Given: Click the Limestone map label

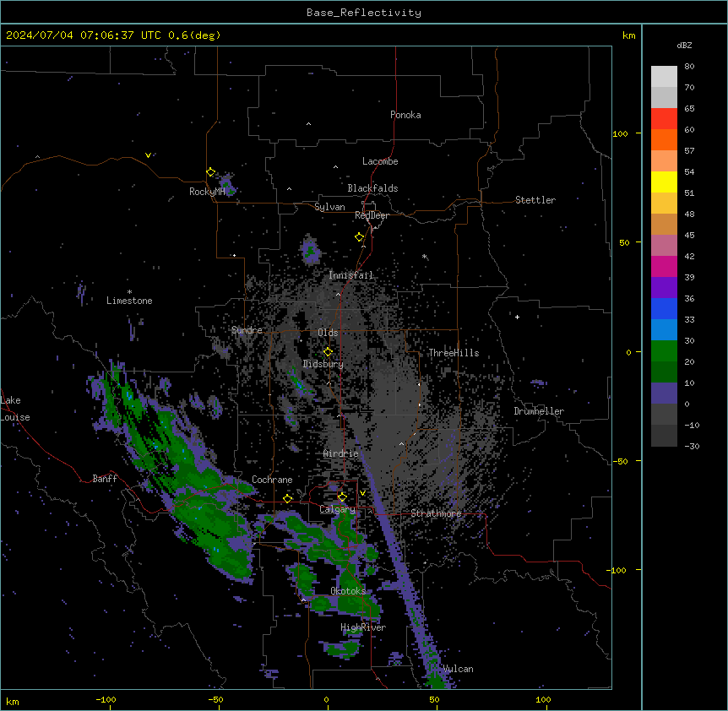Looking at the screenshot, I should tap(129, 301).
